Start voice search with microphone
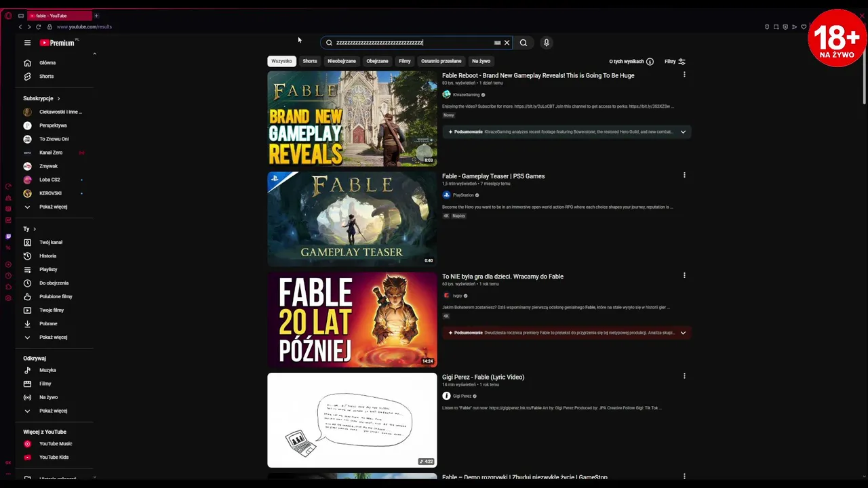Screen dimensions: 868x488 [546, 43]
